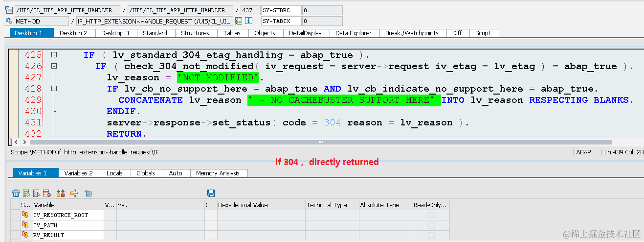The height and width of the screenshot is (242, 644).
Task: Click the IV_PATH variable name cell
Action: (67, 225)
